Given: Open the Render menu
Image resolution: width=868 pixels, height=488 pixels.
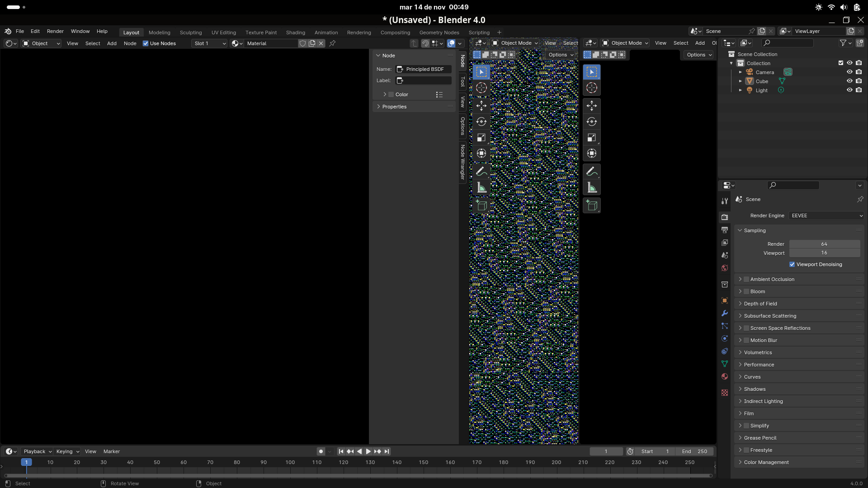Looking at the screenshot, I should (55, 31).
